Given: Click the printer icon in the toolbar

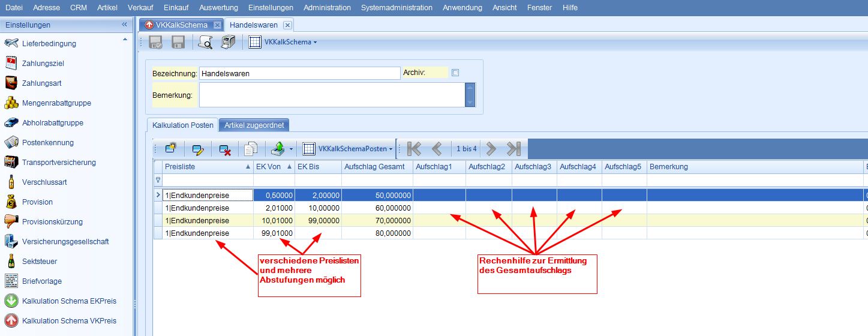Looking at the screenshot, I should click(228, 42).
